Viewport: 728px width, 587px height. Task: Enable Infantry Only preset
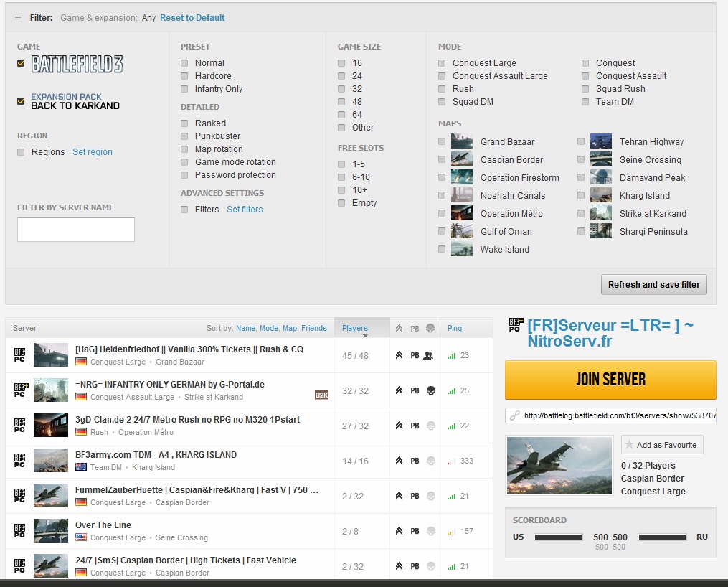click(184, 89)
